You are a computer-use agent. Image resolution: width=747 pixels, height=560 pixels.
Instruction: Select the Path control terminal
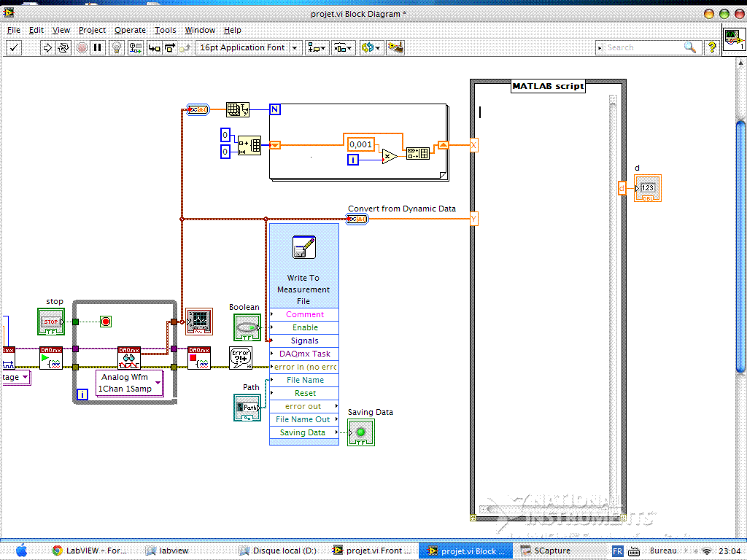coord(247,408)
